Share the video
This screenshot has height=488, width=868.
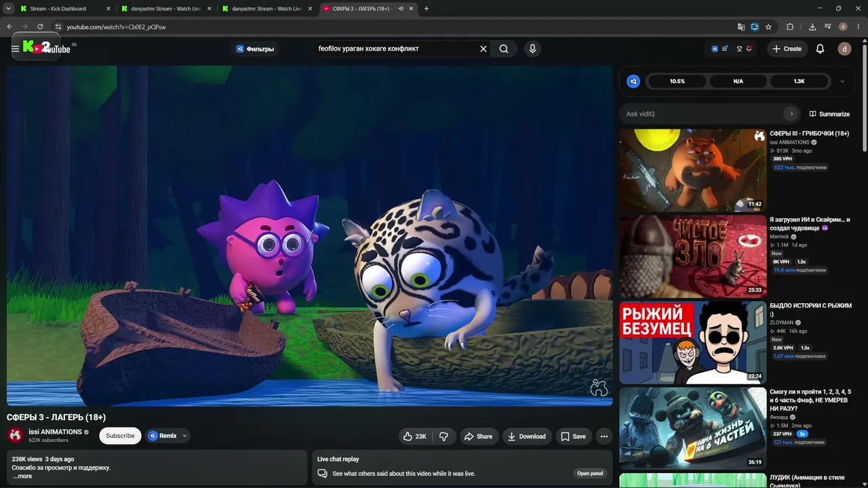[478, 436]
